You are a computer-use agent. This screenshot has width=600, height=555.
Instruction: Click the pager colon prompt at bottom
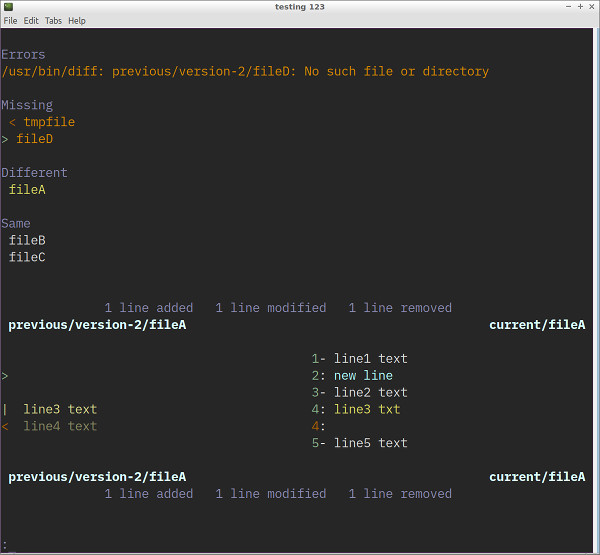(5, 545)
